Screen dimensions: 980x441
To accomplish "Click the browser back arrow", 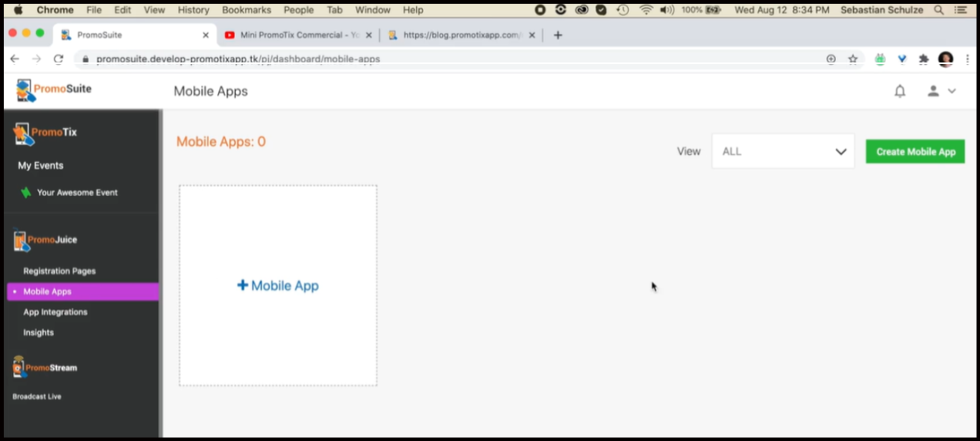I will coord(15,59).
